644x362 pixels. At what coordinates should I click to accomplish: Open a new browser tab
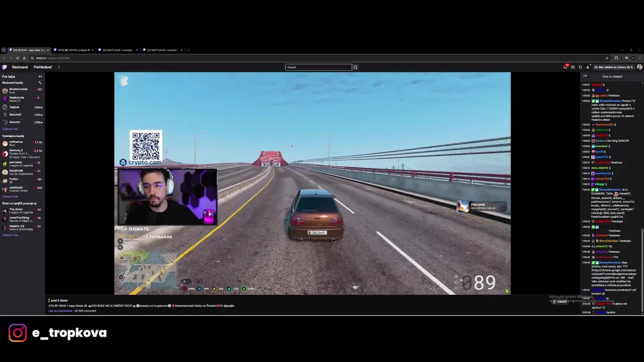[x=188, y=50]
